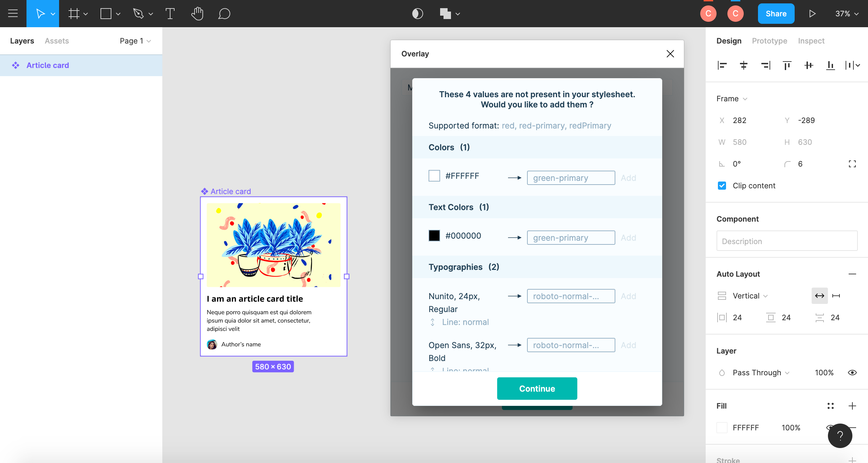Screen dimensions: 868x463
Task: Open fill style library with four-dots icon
Action: (x=831, y=406)
